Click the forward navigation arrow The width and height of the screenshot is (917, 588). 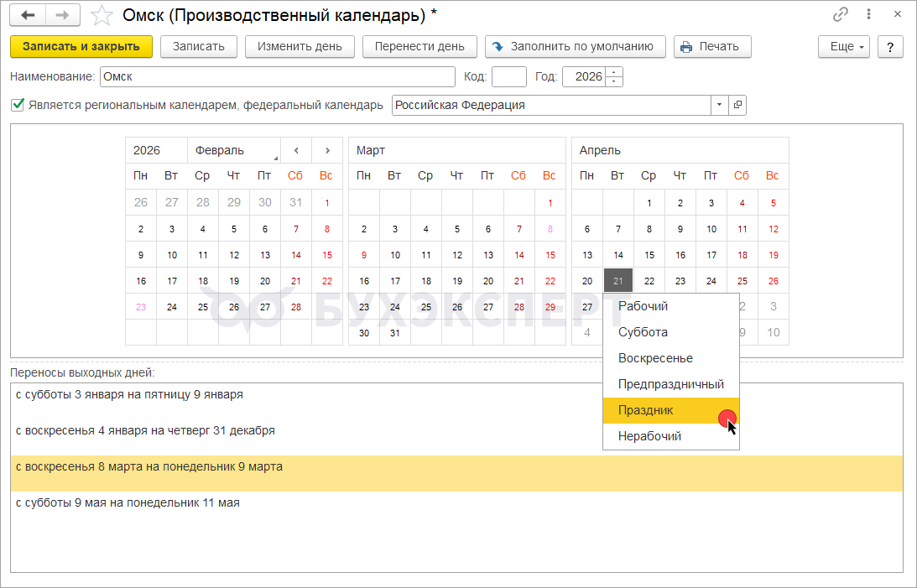coord(63,15)
